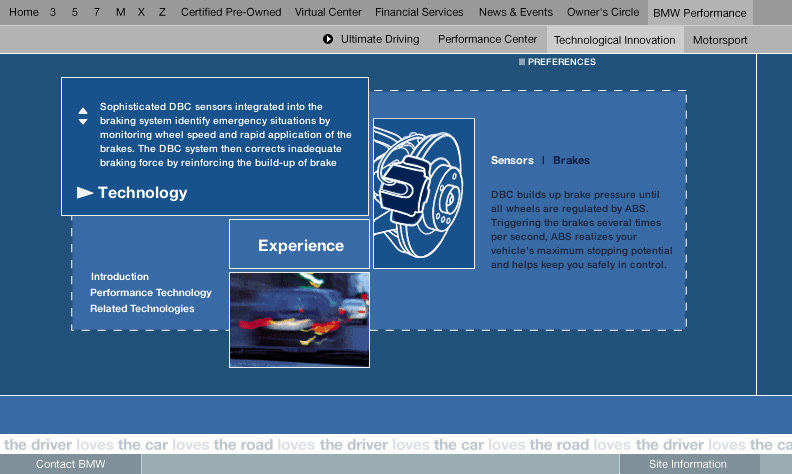Viewport: 792px width, 474px height.
Task: Open the Related Technologies link
Action: click(x=142, y=309)
